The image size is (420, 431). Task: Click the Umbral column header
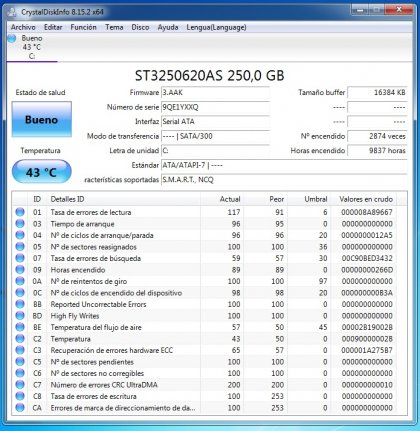coord(308,199)
